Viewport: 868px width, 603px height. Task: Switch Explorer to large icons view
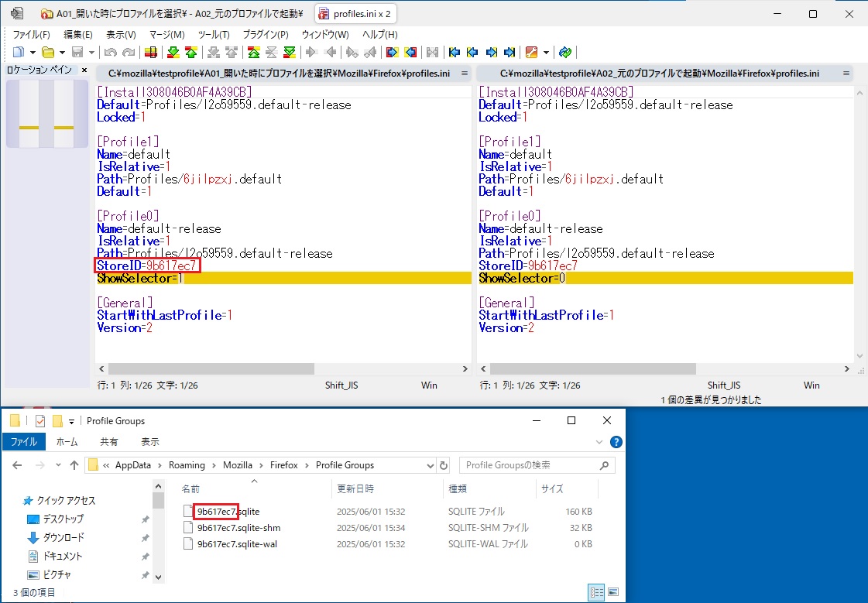coord(613,592)
